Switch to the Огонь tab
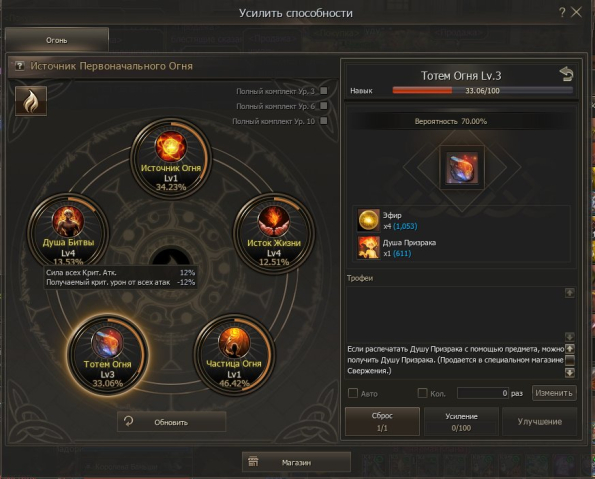595x479 pixels. pos(57,40)
